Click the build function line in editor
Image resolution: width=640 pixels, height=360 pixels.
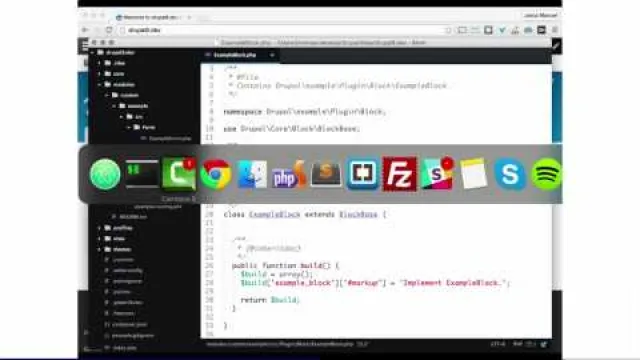point(285,266)
